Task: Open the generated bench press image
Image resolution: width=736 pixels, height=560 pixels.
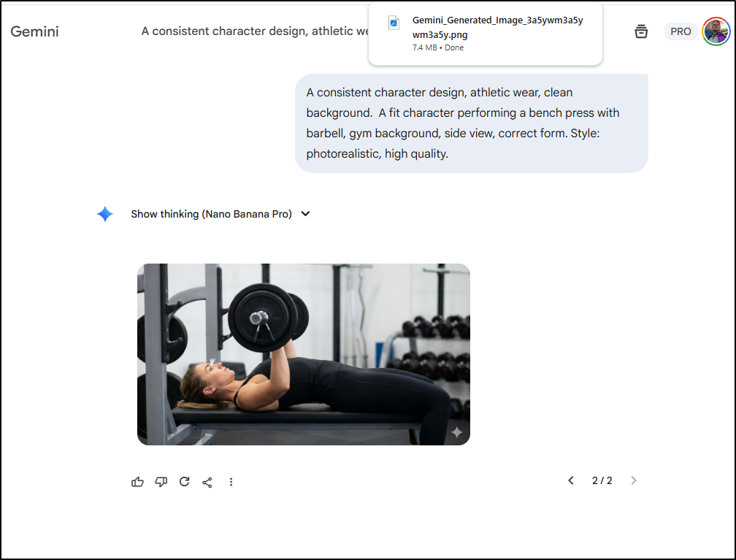Action: 304,354
